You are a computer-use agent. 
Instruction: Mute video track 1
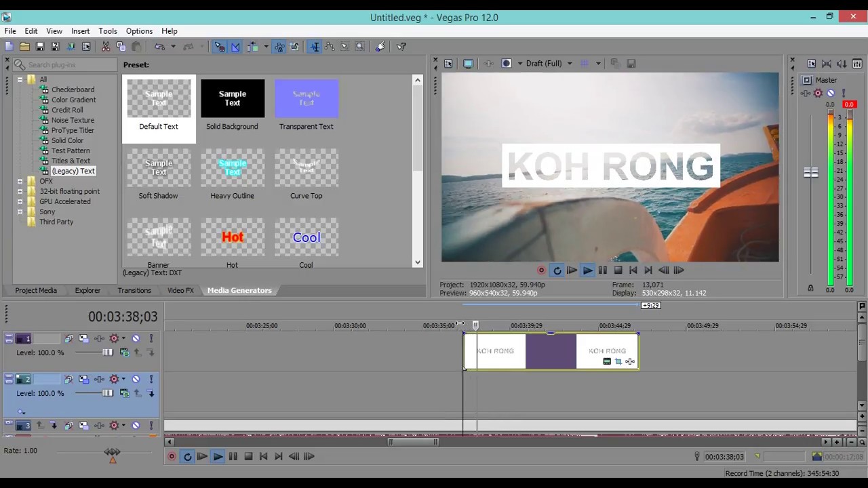tap(136, 338)
